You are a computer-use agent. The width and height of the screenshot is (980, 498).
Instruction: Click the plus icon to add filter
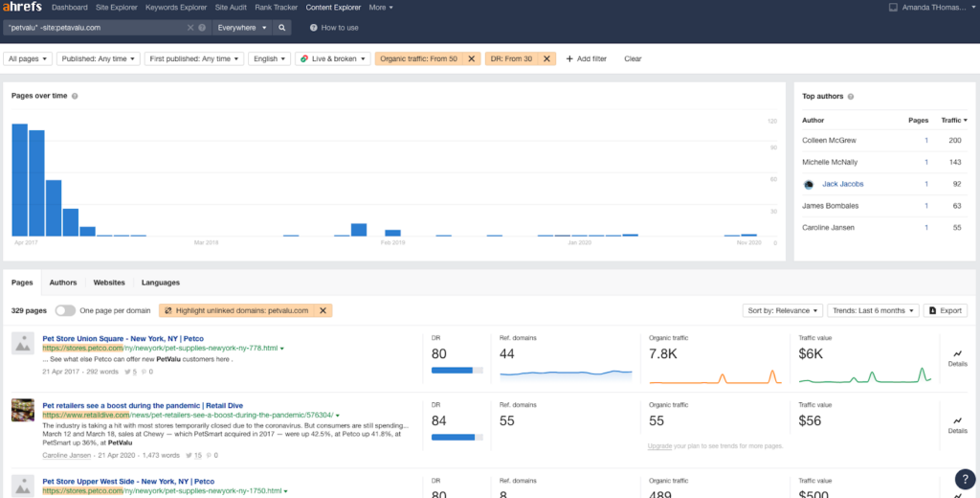click(569, 58)
